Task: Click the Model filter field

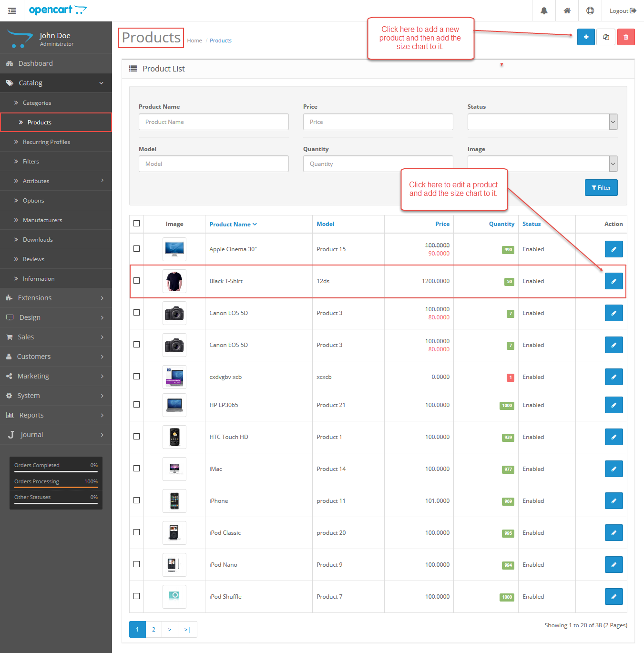Action: pos(214,164)
